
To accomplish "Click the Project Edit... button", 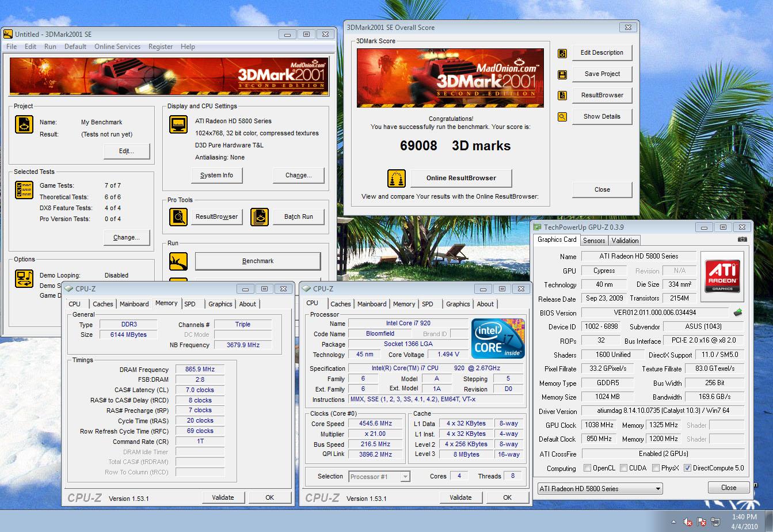I will coord(127,151).
